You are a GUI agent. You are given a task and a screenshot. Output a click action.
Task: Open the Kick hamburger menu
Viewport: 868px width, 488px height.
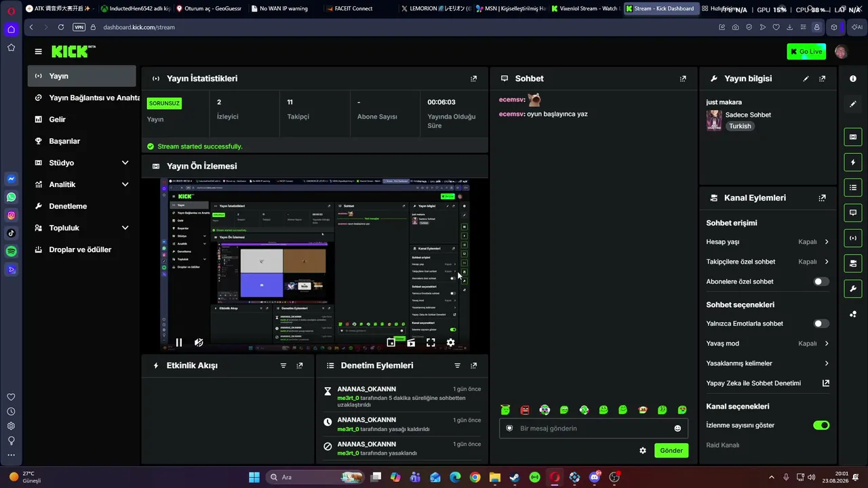click(x=39, y=52)
